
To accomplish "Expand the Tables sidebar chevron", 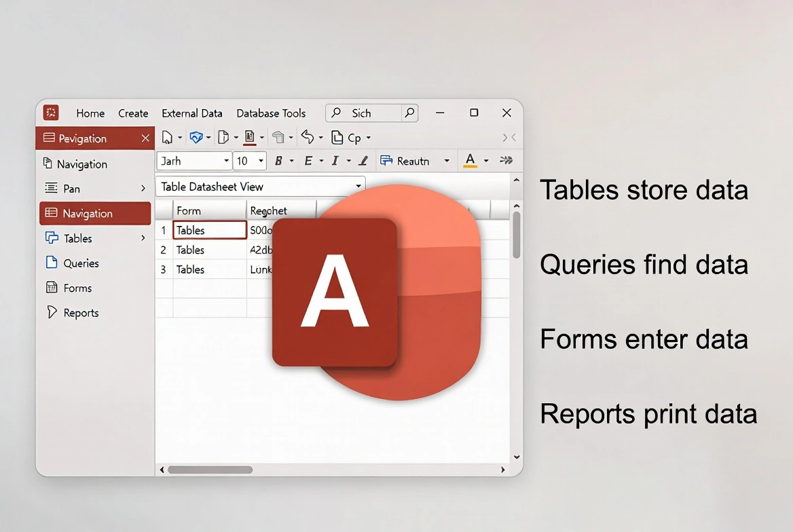I will 143,238.
